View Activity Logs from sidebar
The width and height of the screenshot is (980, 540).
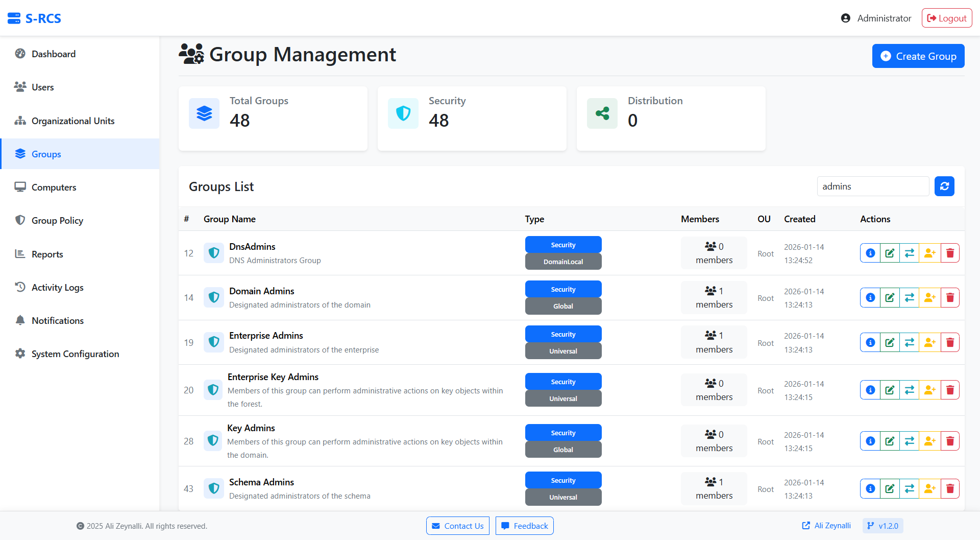coord(58,287)
